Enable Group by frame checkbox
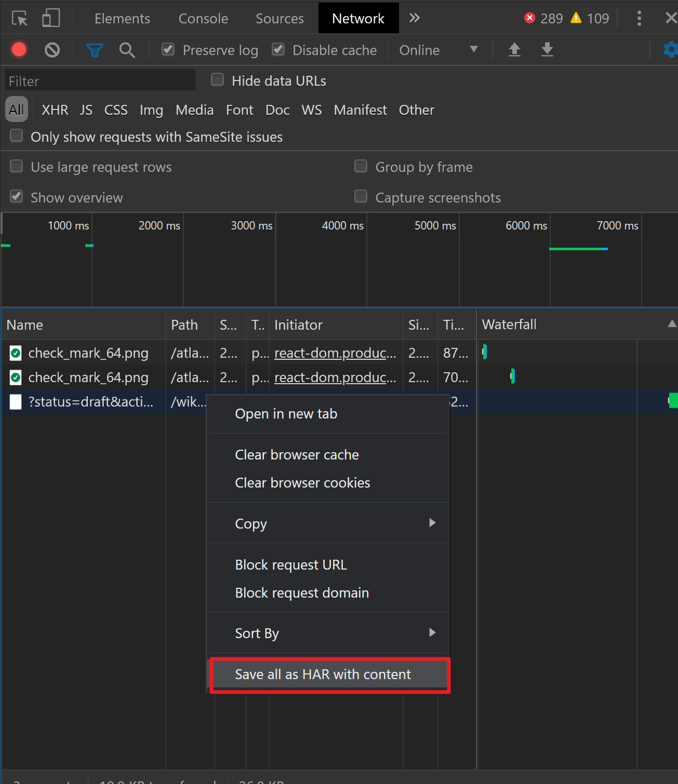The height and width of the screenshot is (784, 678). [x=361, y=166]
